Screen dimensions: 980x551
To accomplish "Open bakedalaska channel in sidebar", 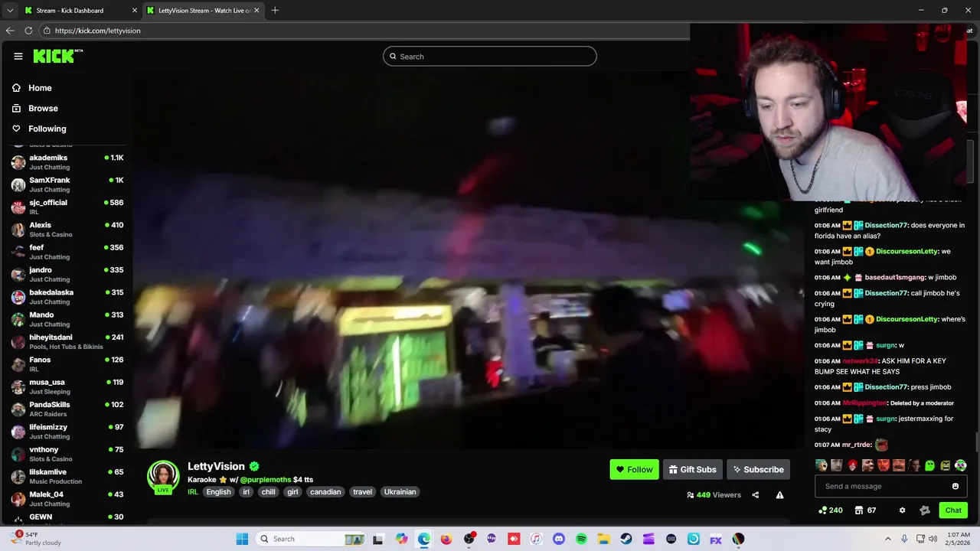I will (67, 297).
